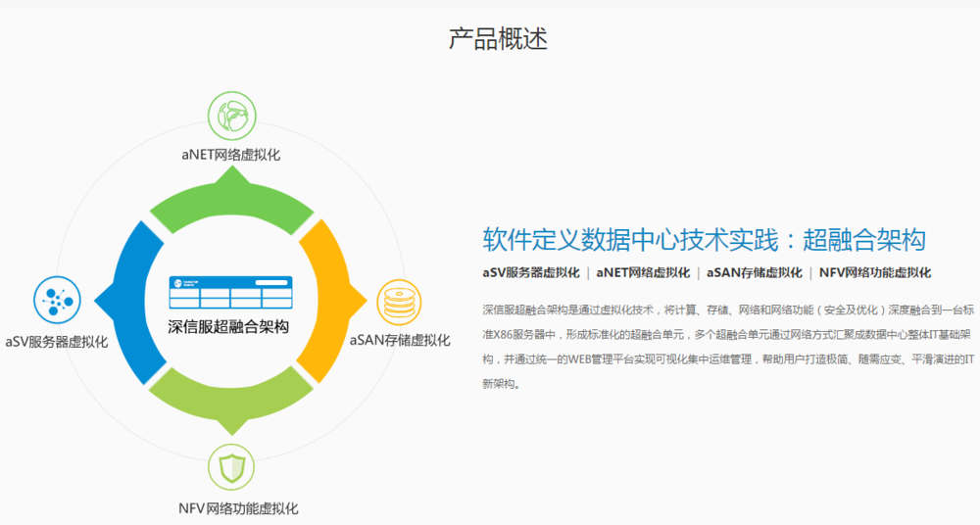Click the green NFV shield icon

click(231, 471)
